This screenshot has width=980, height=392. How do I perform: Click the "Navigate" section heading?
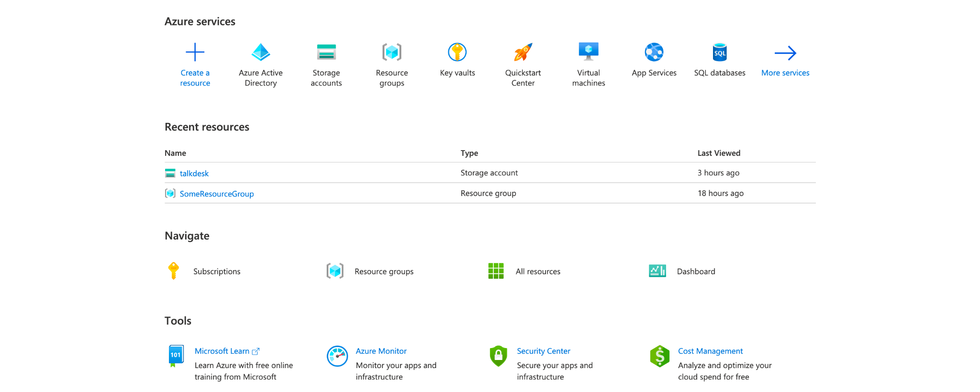[x=187, y=236]
